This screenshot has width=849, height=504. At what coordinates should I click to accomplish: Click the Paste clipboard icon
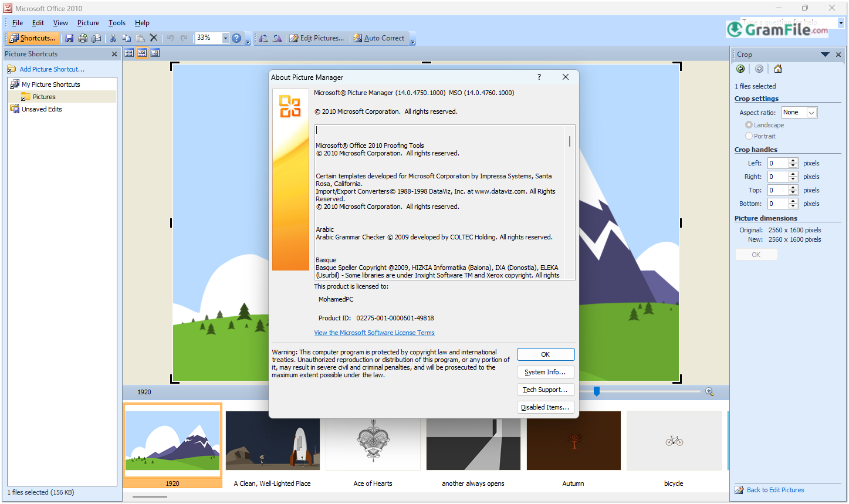[x=140, y=38]
